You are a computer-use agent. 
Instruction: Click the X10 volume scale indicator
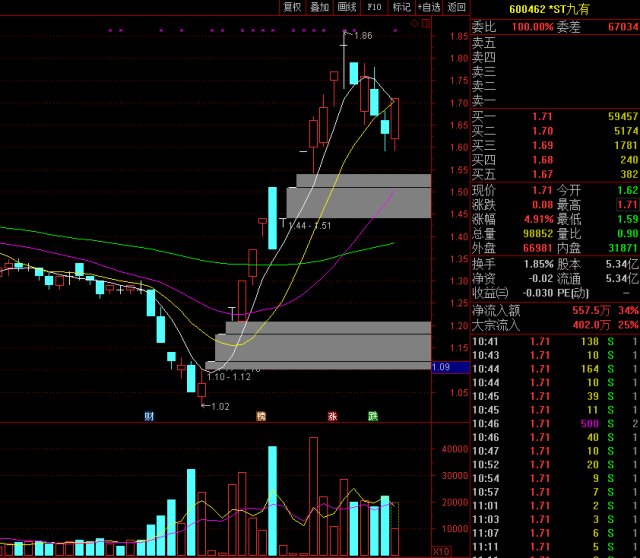440,551
